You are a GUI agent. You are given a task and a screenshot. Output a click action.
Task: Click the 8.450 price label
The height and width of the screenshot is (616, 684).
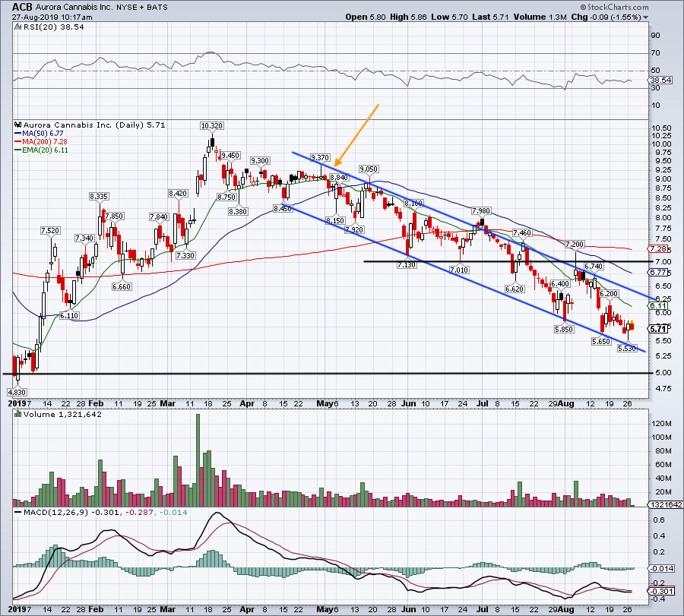coord(283,209)
